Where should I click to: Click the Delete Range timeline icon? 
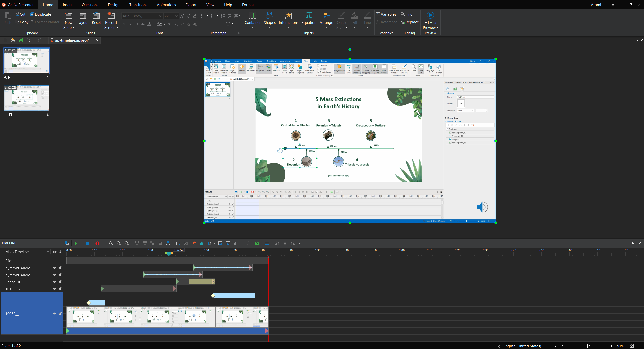(152, 243)
